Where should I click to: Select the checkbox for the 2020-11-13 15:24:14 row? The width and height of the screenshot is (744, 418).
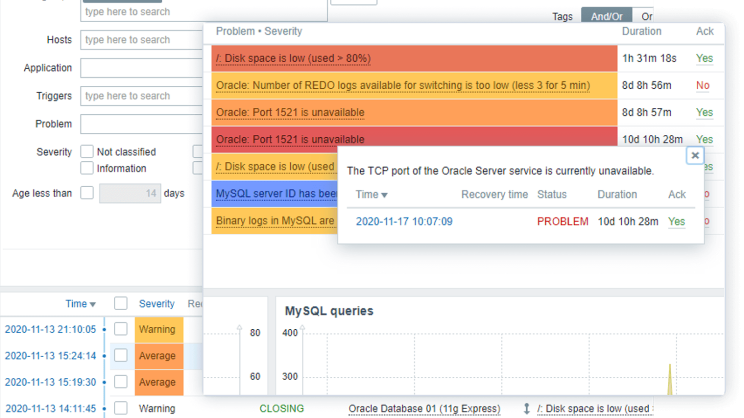pyautogui.click(x=121, y=355)
